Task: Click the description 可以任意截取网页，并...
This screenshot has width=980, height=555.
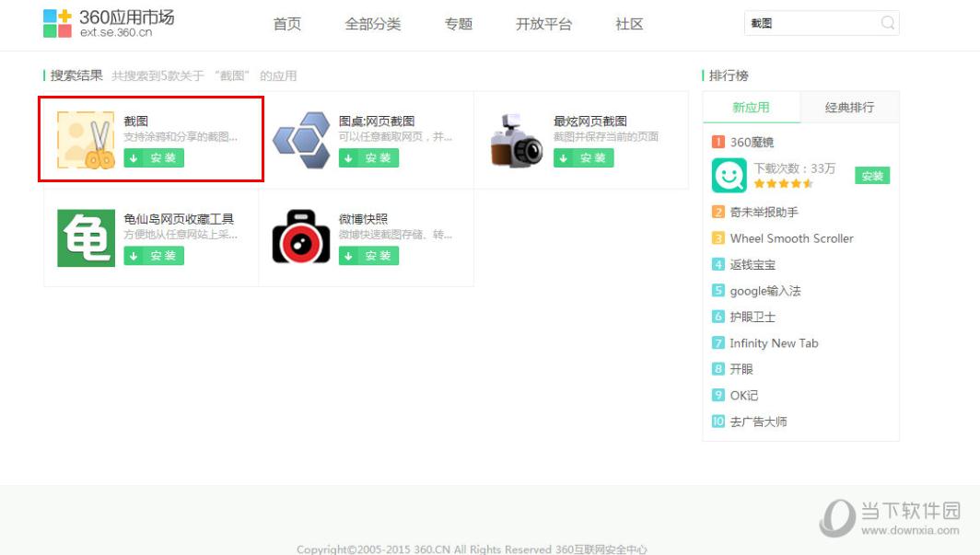Action: point(396,137)
